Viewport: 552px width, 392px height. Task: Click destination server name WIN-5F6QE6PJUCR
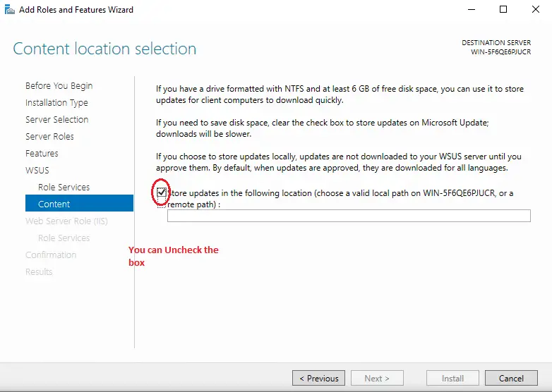(501, 52)
